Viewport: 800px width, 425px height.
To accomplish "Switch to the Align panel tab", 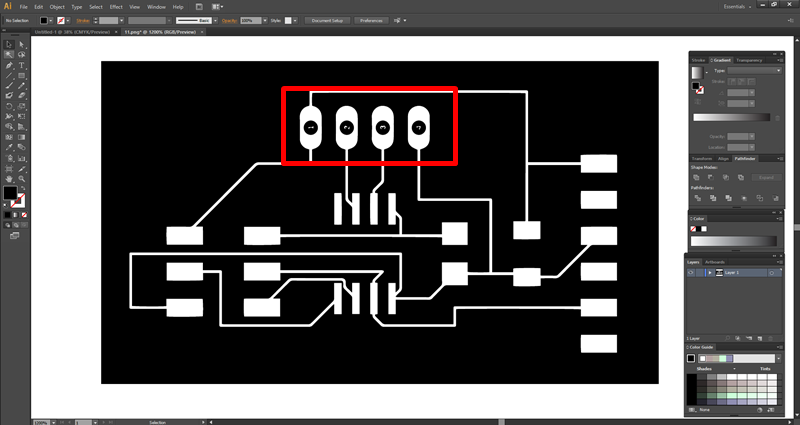I will [723, 159].
